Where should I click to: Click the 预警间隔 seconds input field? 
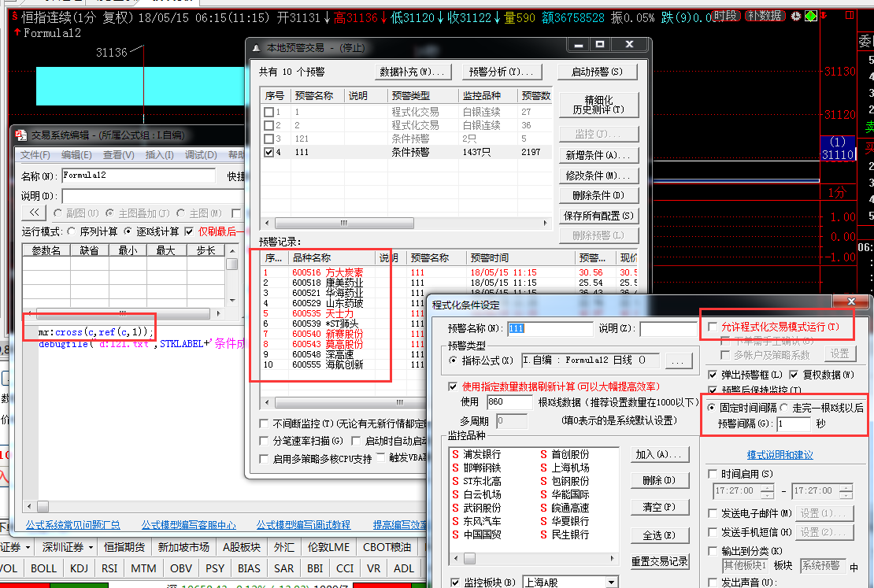pos(793,424)
